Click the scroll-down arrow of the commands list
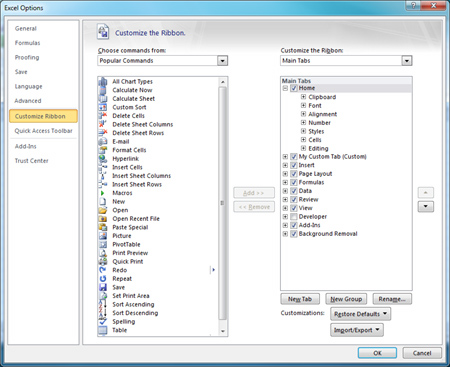This screenshot has height=367, width=450. [223, 331]
